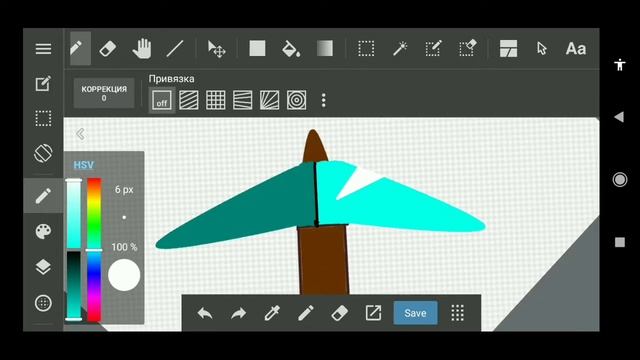This screenshot has height=360, width=640.
Task: Enable vanishing point snap guide
Action: (242, 100)
